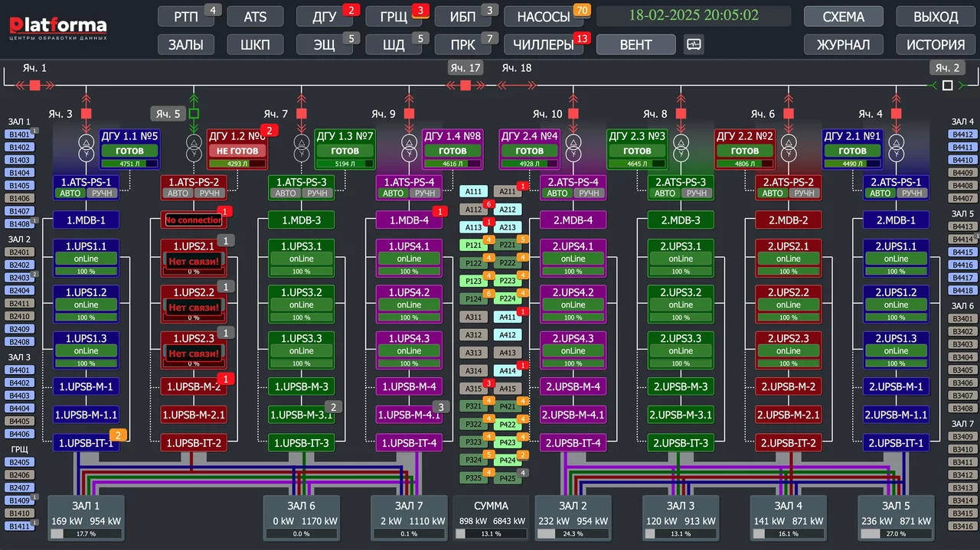The image size is (980, 550).
Task: Click the white breaker square at Яч. 2
Action: [x=947, y=85]
